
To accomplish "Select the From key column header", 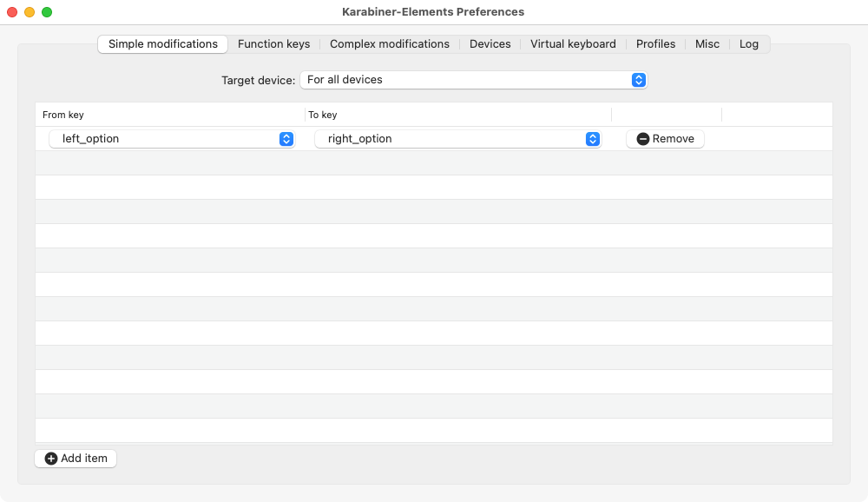I will click(63, 115).
